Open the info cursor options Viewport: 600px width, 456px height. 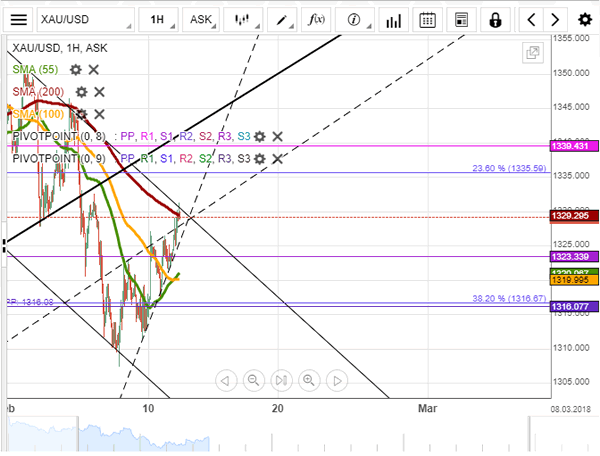point(355,20)
